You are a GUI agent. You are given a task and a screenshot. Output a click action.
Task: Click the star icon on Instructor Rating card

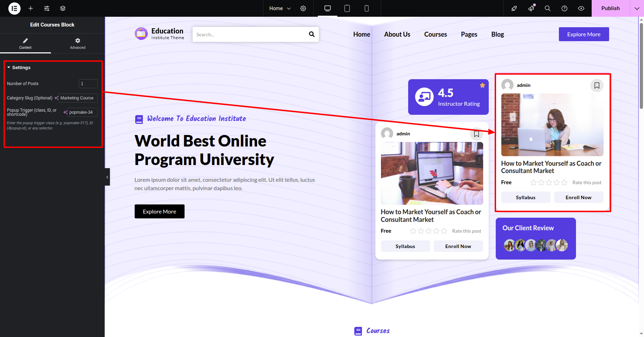(482, 85)
